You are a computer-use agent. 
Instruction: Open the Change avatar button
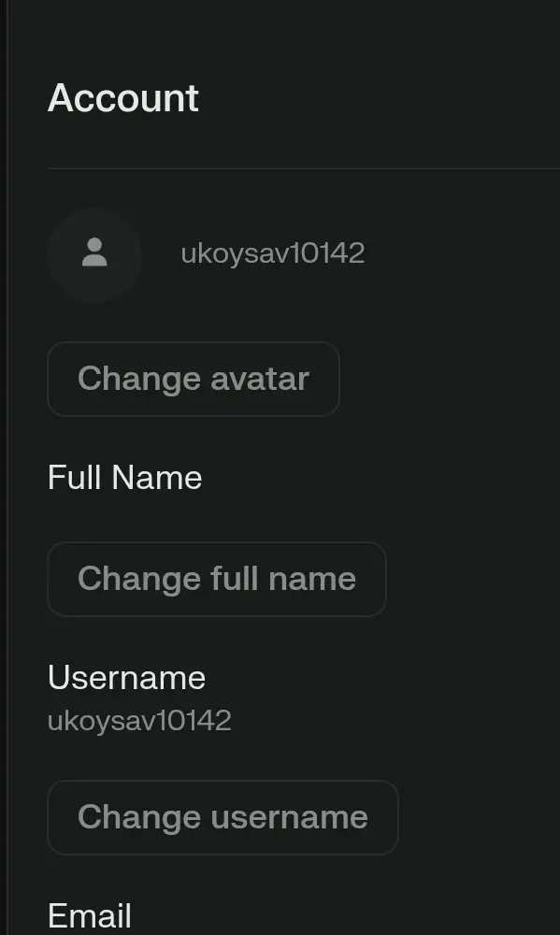click(x=194, y=380)
